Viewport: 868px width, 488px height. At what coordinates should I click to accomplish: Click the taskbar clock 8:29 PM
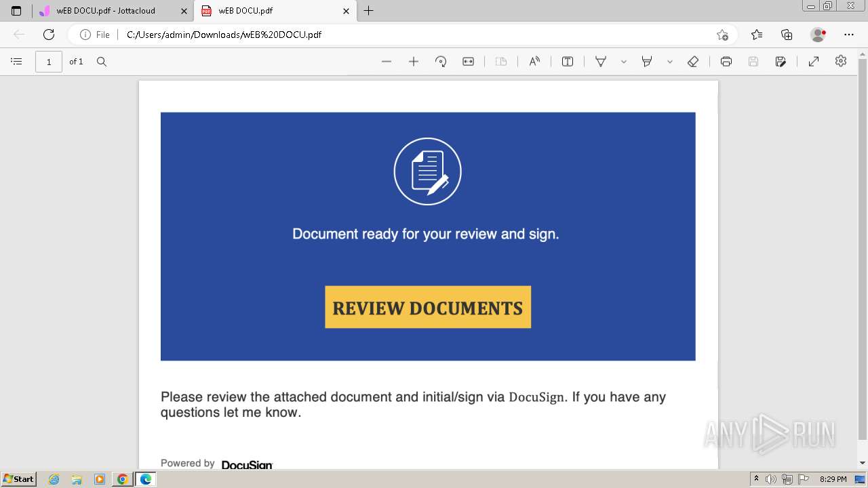point(833,479)
